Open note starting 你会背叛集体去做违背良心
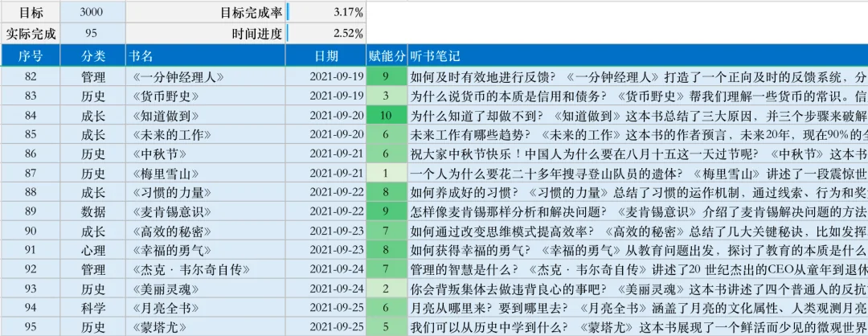This screenshot has width=868, height=336. click(x=637, y=289)
